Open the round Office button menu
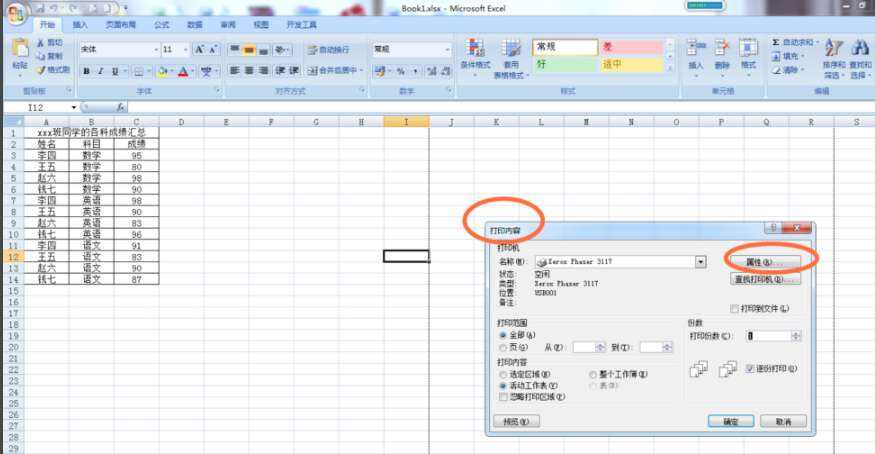The width and height of the screenshot is (875, 454). click(16, 13)
